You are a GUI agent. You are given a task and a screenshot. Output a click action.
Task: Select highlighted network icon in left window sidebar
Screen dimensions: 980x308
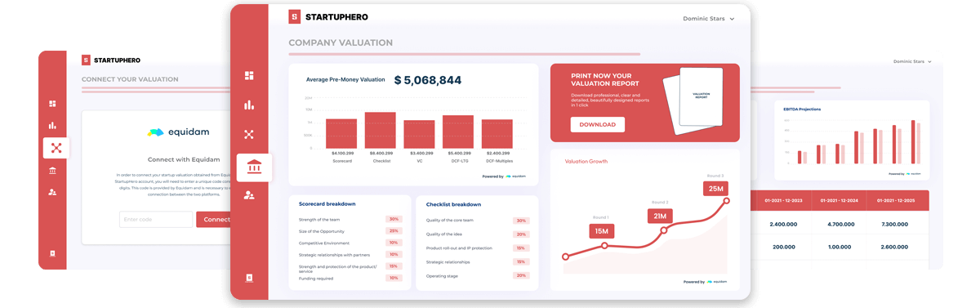tap(56, 148)
